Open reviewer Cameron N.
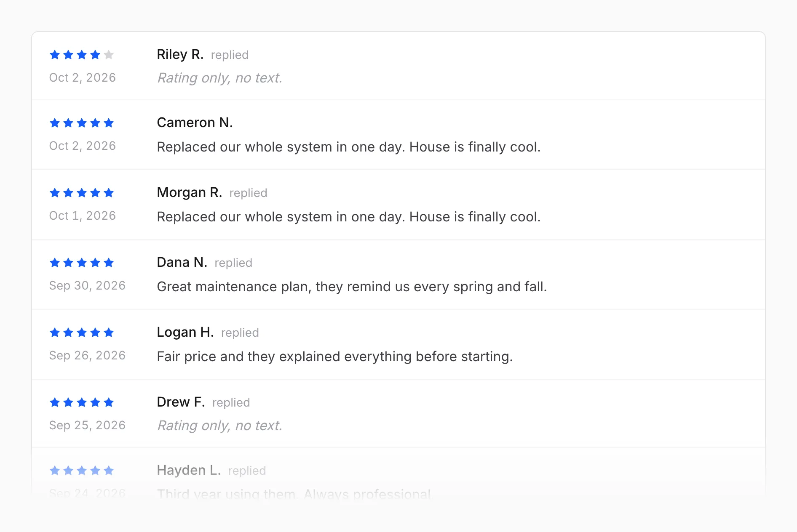This screenshot has height=532, width=797. click(195, 122)
